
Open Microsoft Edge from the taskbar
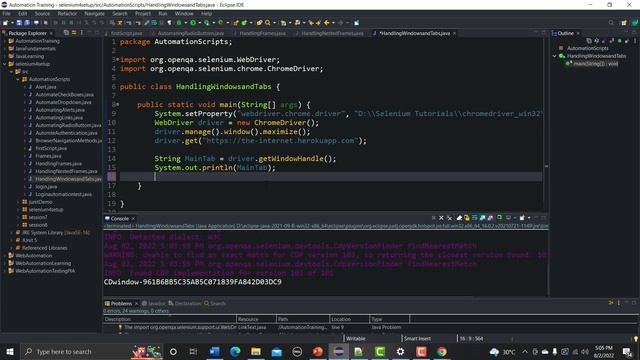[x=235, y=351]
